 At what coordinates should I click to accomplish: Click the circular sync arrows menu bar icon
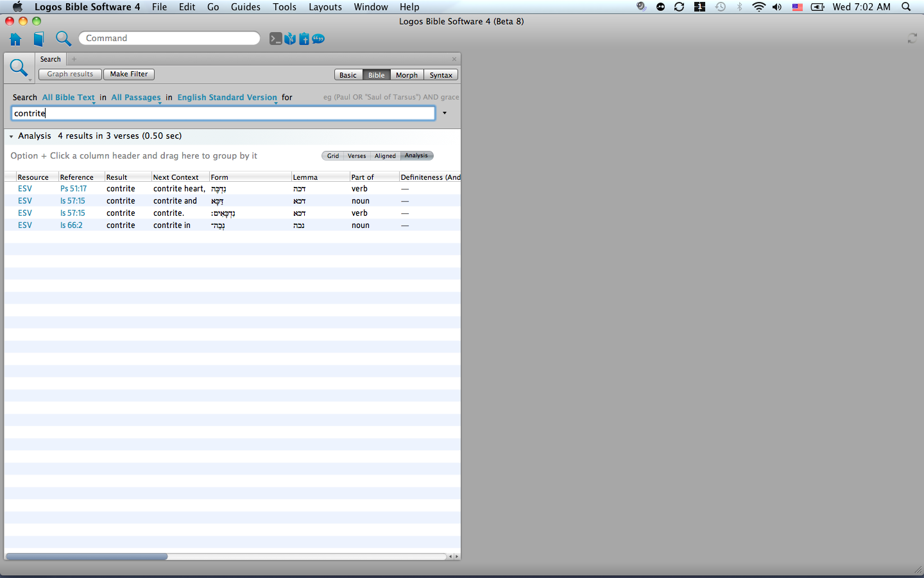point(679,6)
